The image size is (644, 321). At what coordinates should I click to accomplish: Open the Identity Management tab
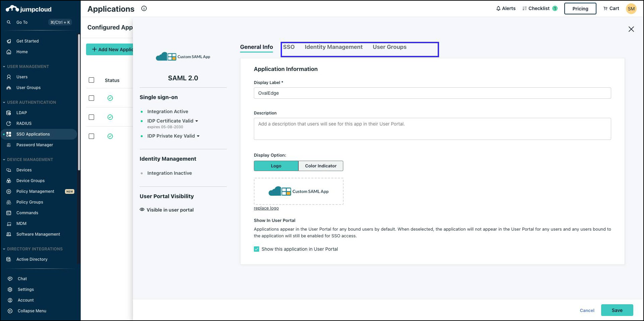tap(333, 47)
